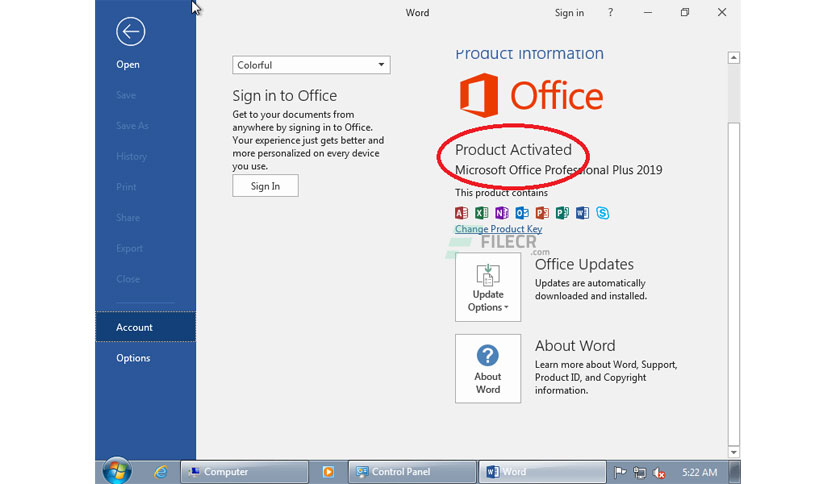The width and height of the screenshot is (836, 484).
Task: Click the Word app icon in product list
Action: point(582,213)
